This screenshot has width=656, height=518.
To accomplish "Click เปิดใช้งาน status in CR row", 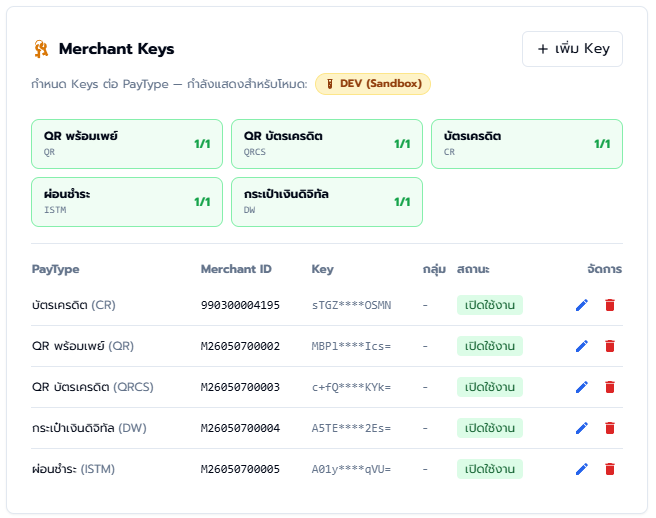I will point(489,305).
